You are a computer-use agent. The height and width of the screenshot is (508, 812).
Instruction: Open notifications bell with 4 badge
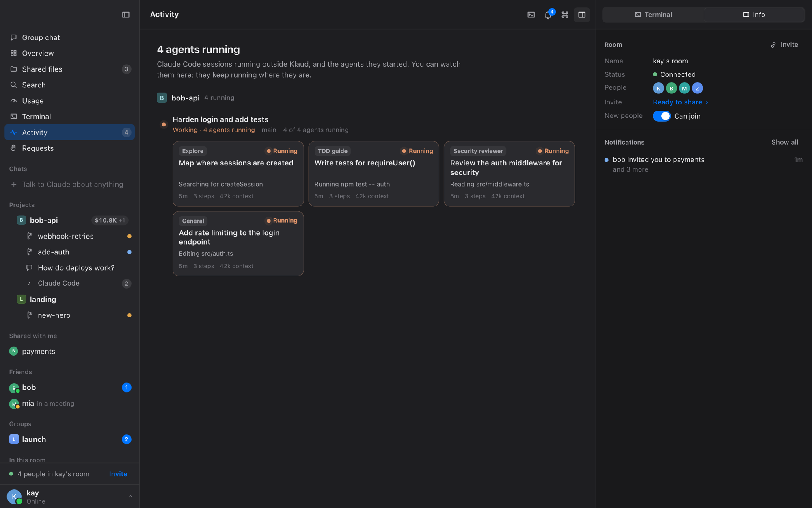click(548, 15)
